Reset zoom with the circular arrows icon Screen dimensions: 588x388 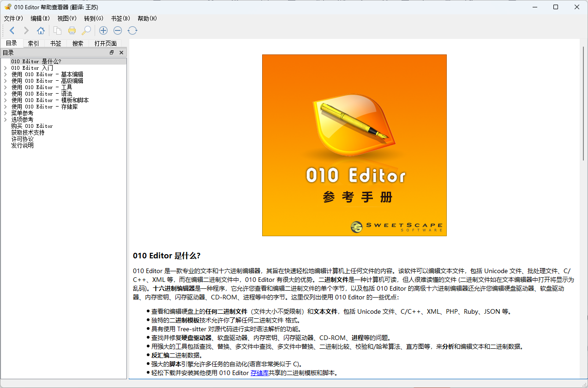pyautogui.click(x=132, y=30)
